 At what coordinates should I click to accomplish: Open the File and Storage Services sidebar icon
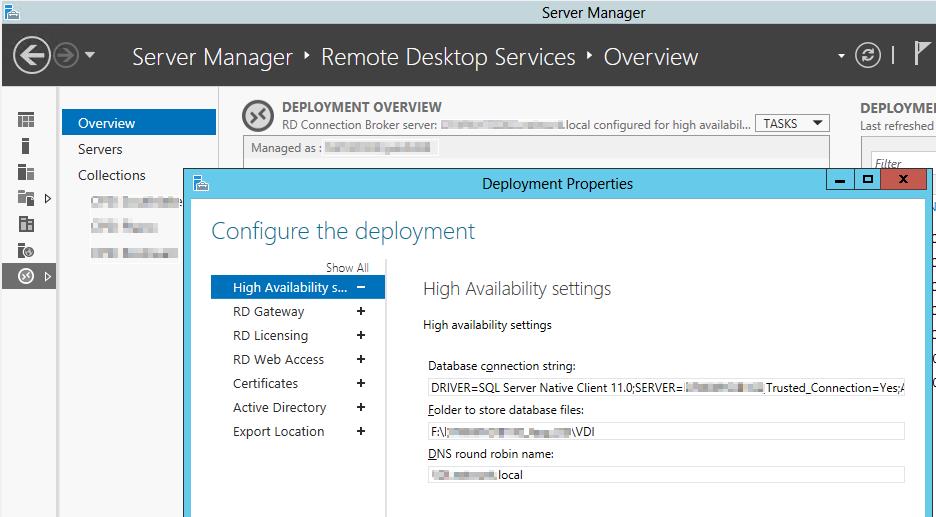26,198
